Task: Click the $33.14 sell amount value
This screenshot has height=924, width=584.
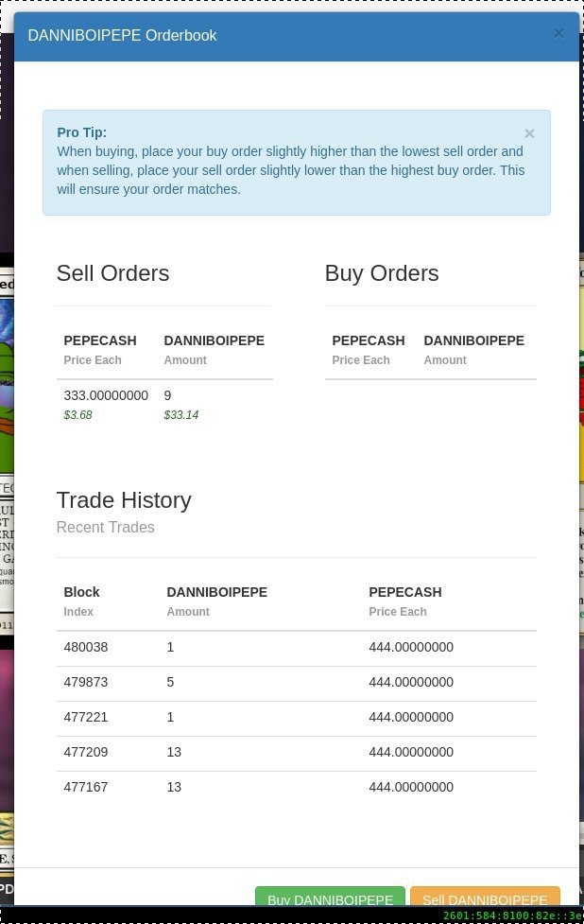Action: coord(181,415)
